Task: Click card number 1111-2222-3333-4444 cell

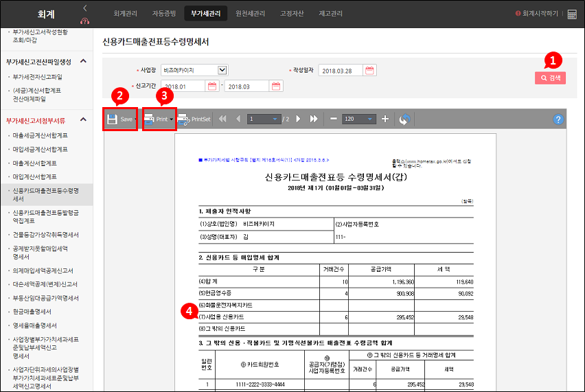Action: (x=260, y=384)
